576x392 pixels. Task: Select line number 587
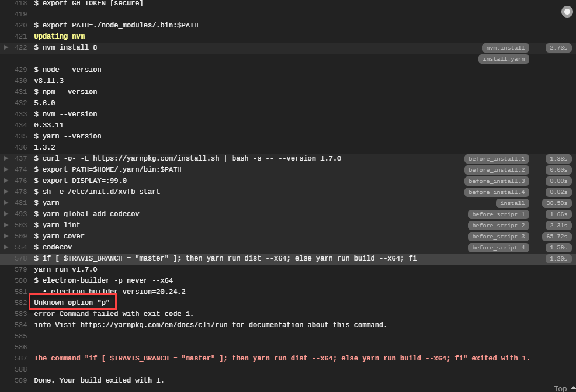click(21, 358)
